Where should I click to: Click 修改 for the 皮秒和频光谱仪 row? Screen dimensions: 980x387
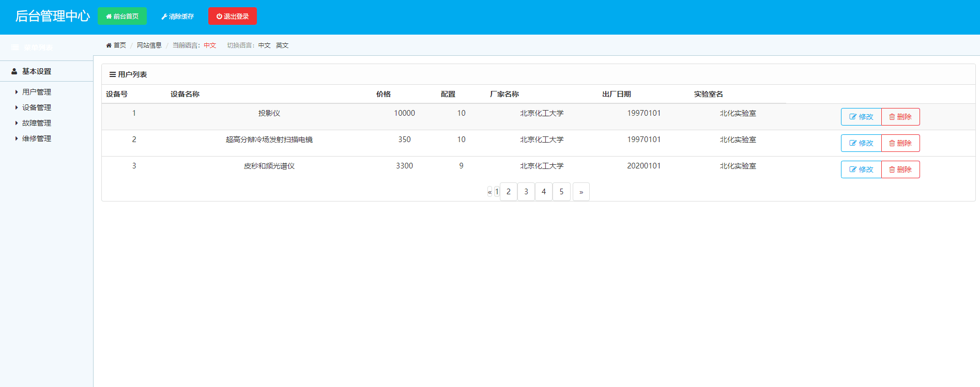[x=861, y=169]
